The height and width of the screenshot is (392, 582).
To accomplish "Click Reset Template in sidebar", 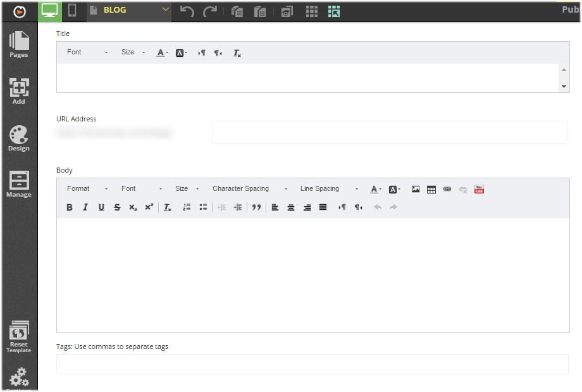I will pyautogui.click(x=19, y=337).
